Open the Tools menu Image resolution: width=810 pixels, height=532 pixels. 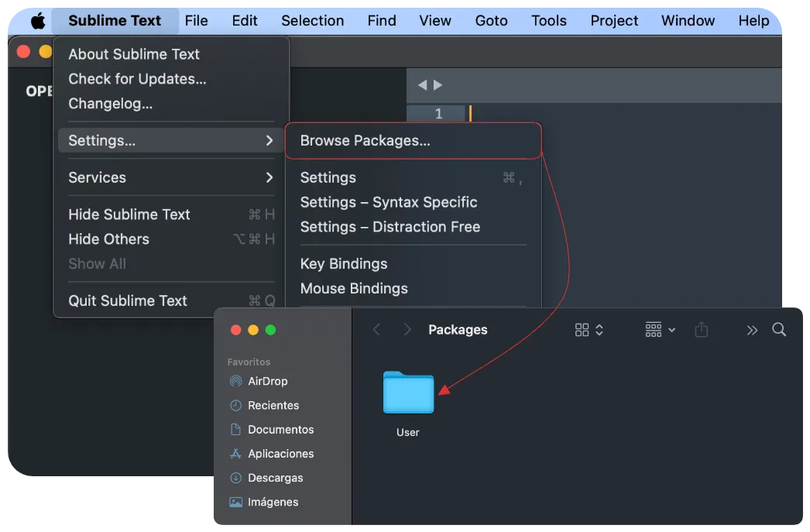[x=548, y=21]
